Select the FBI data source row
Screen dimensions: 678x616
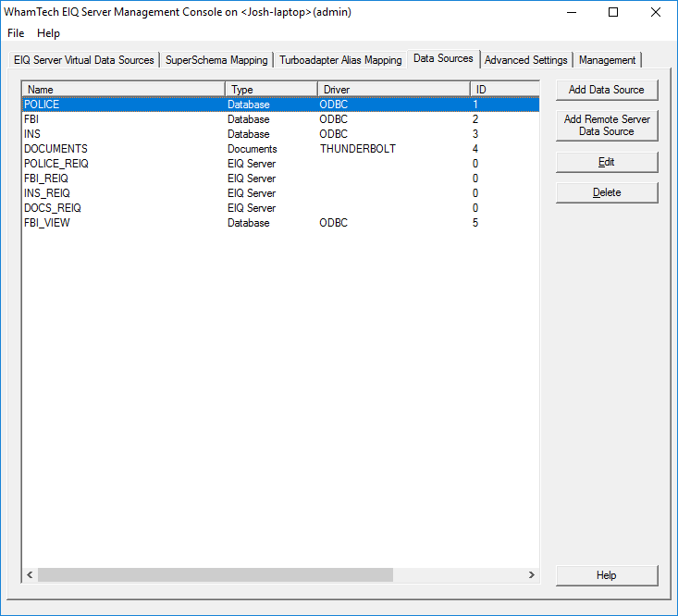point(280,119)
